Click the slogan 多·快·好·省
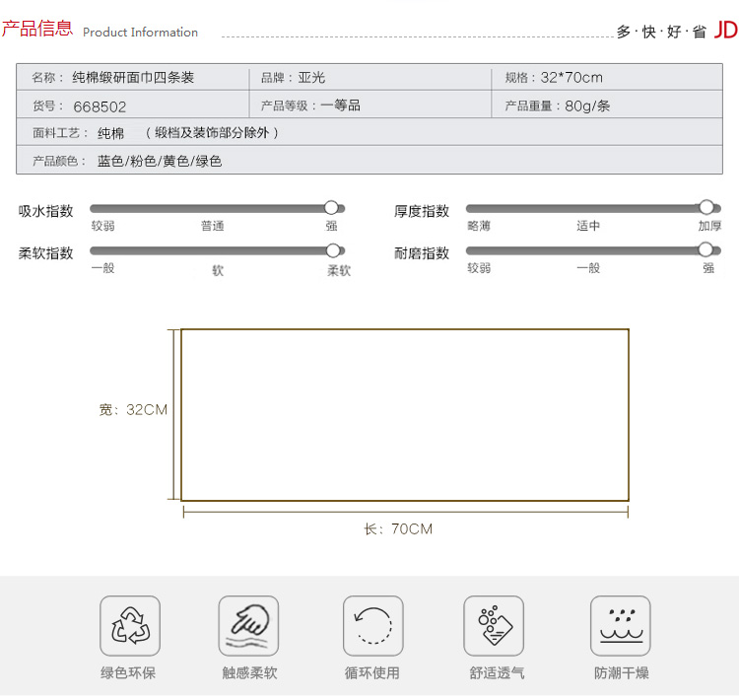 pos(661,32)
